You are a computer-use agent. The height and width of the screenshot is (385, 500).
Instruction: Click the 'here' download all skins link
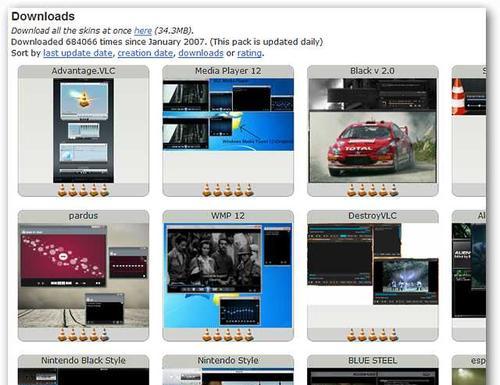[x=143, y=31]
